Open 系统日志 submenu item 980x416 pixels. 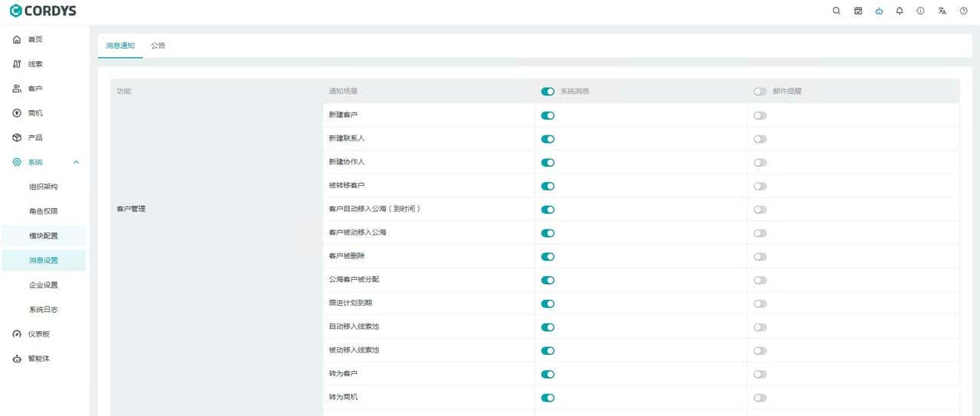click(x=44, y=310)
